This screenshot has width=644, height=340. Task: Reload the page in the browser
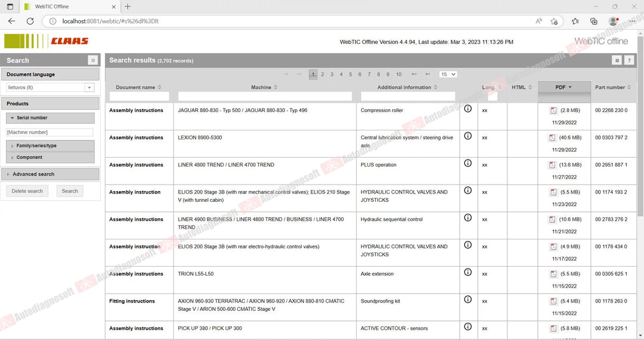tap(30, 21)
